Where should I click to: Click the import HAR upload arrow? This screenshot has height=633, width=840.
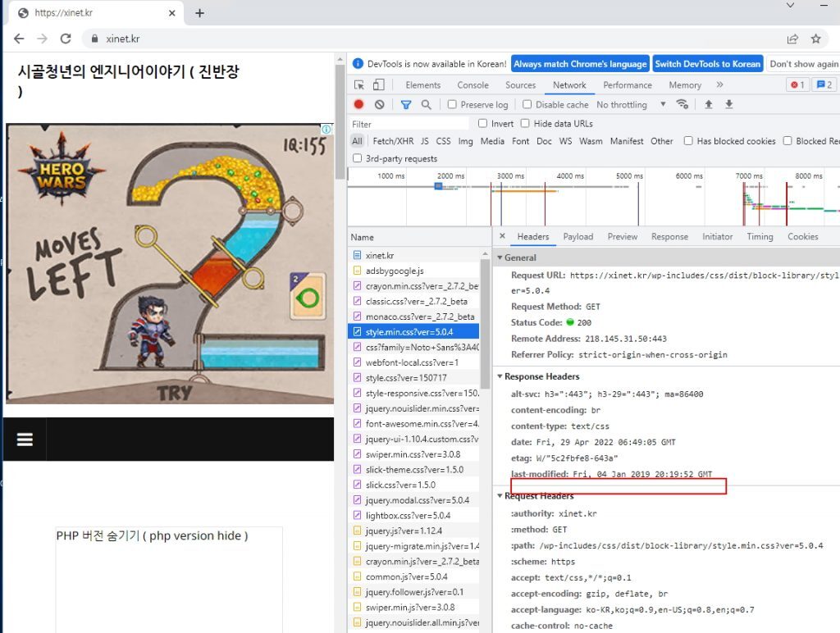coord(708,104)
